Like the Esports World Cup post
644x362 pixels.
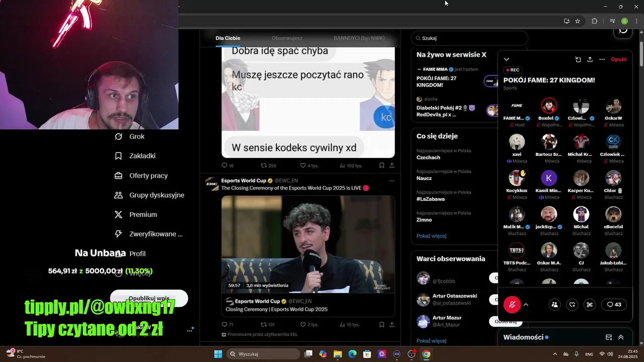(309, 325)
